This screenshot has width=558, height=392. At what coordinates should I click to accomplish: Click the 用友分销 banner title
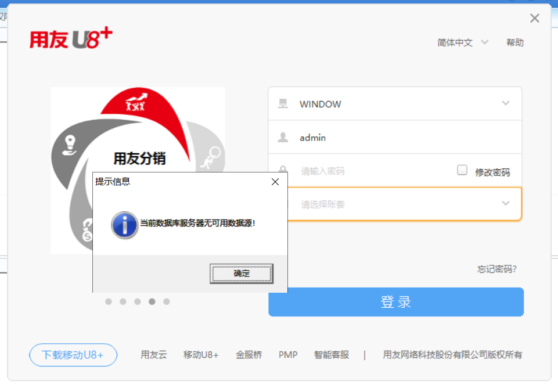139,159
